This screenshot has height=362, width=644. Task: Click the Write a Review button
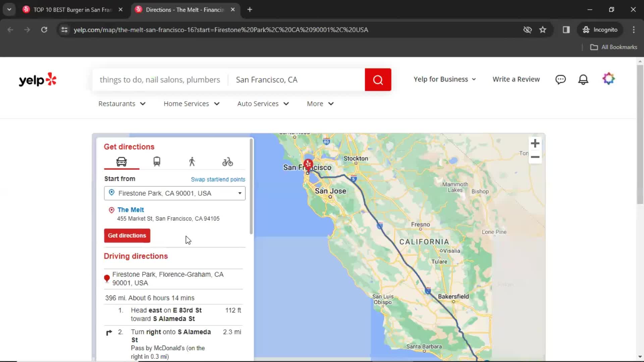(x=516, y=79)
